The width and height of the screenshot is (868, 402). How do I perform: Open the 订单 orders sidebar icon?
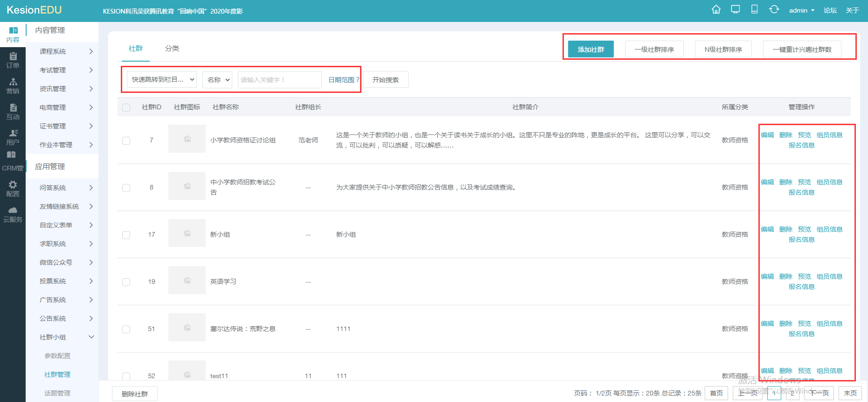point(13,60)
